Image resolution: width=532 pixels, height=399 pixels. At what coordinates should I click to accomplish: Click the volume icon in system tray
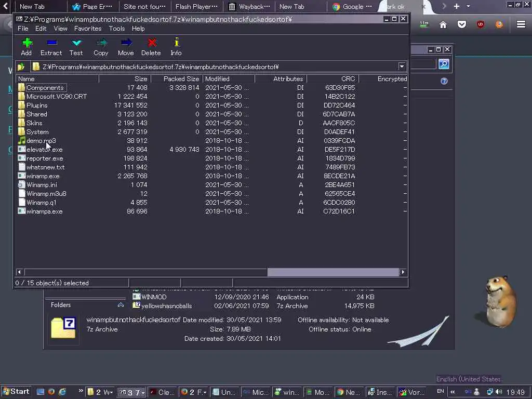coord(499,392)
